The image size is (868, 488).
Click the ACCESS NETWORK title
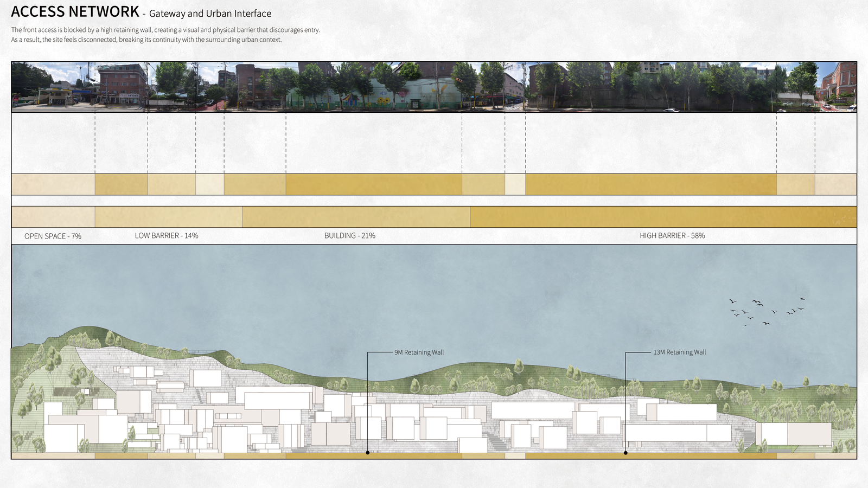pos(75,12)
